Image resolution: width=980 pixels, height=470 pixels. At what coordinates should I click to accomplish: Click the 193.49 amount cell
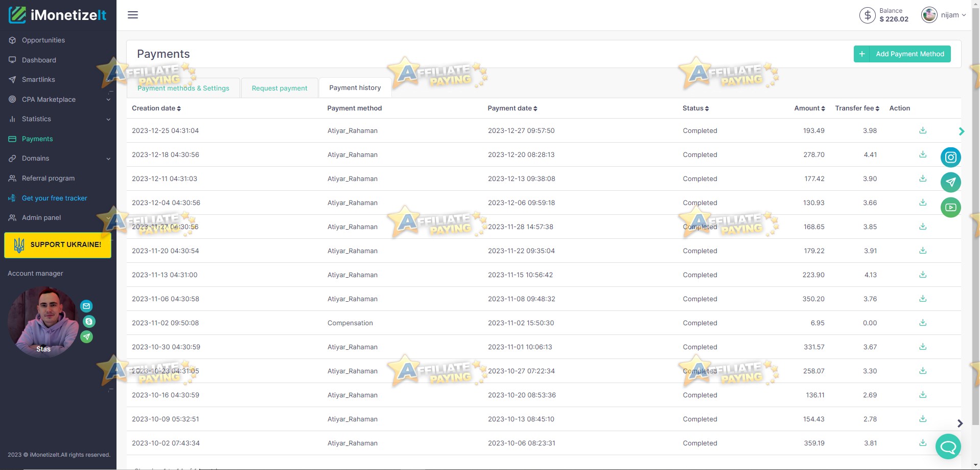tap(813, 130)
